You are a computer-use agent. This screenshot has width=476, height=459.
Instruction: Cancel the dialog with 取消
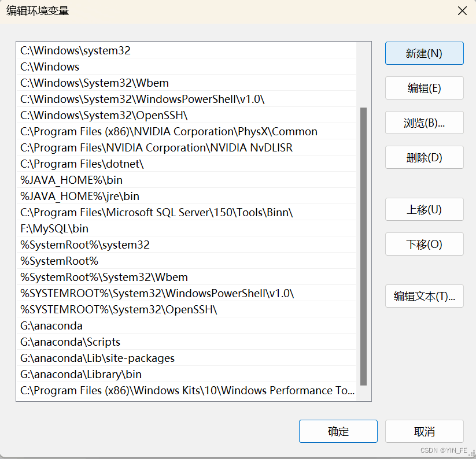[x=424, y=431]
